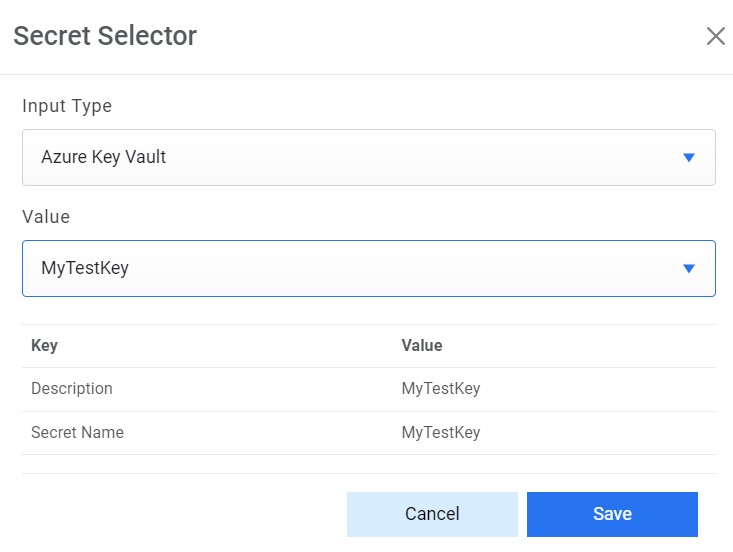This screenshot has height=552, width=733.
Task: Open the Azure Key Vault combo box
Action: (x=368, y=158)
